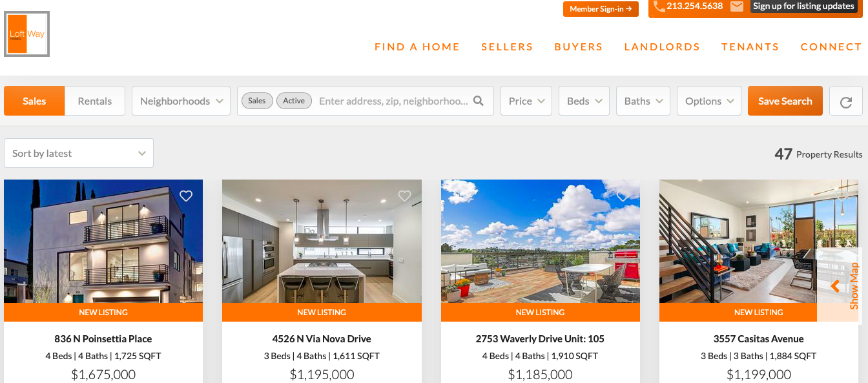Expand the Sort by latest dropdown
Screen dimensions: 868x383
[x=79, y=153]
